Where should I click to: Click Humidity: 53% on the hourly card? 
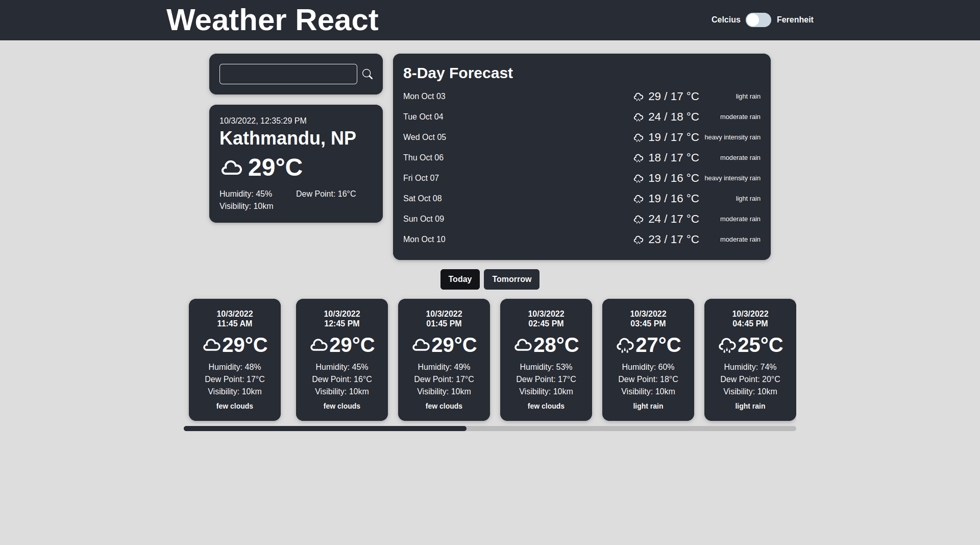546,367
